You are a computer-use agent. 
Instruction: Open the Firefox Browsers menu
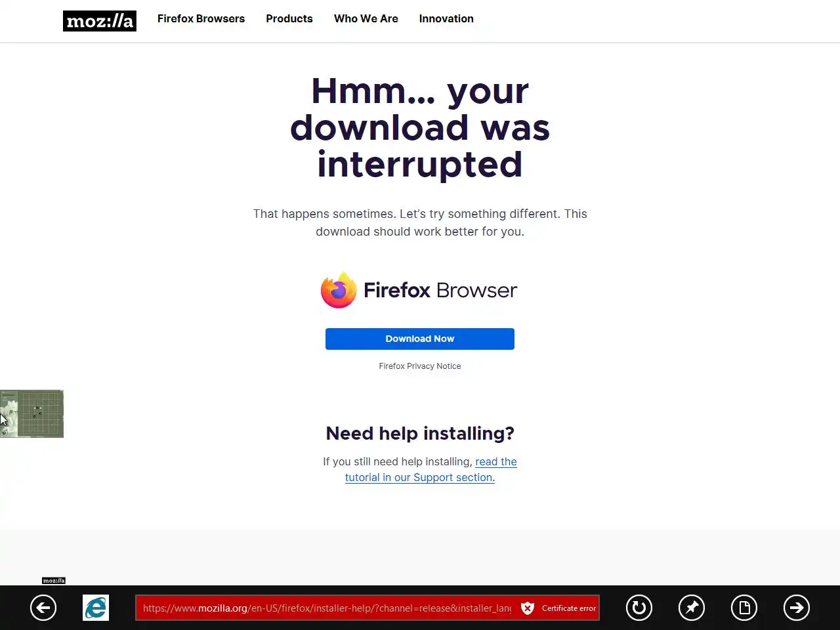(x=201, y=18)
